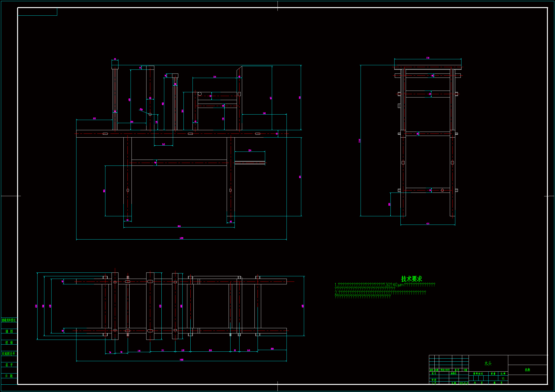Select the 143 dimension below the tabletop beam

163,144
